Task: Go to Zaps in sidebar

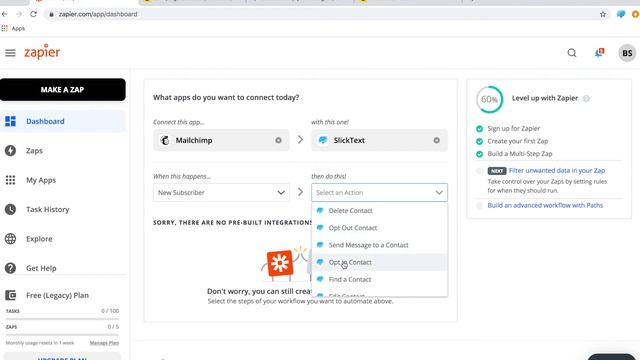Action: pyautogui.click(x=62, y=151)
